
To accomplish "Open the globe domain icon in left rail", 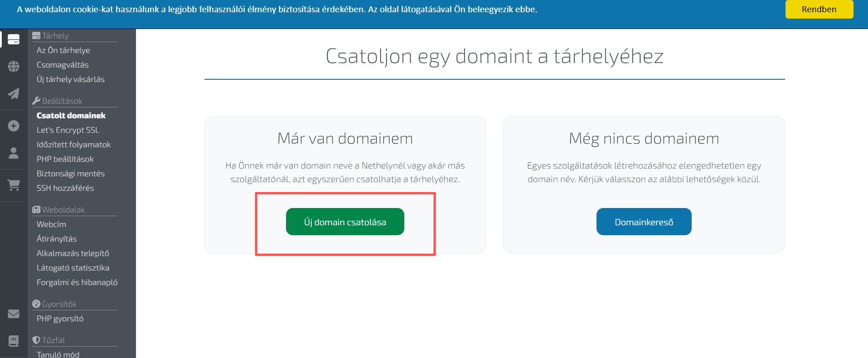I will pyautogui.click(x=14, y=67).
